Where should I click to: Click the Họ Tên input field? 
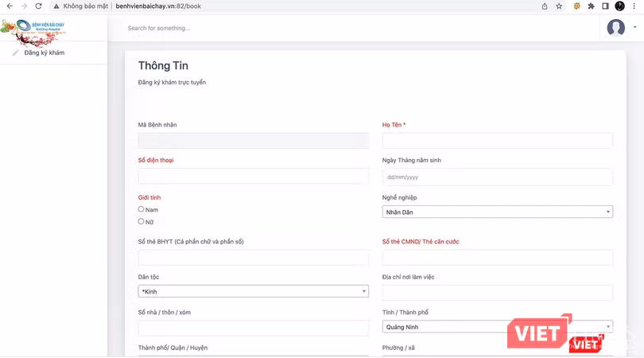coord(497,141)
